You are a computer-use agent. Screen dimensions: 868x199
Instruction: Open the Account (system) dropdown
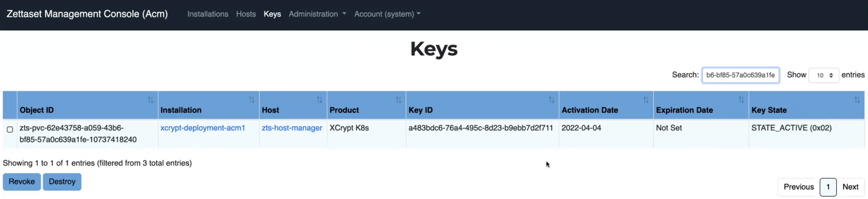click(x=387, y=14)
